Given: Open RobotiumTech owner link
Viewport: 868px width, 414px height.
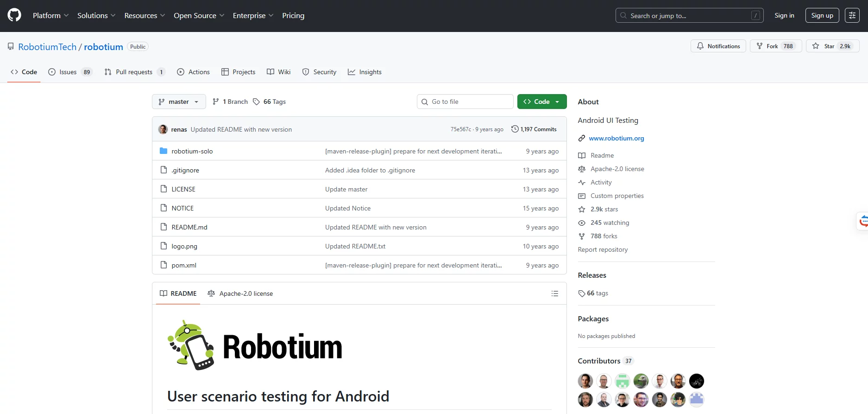Looking at the screenshot, I should [x=47, y=47].
